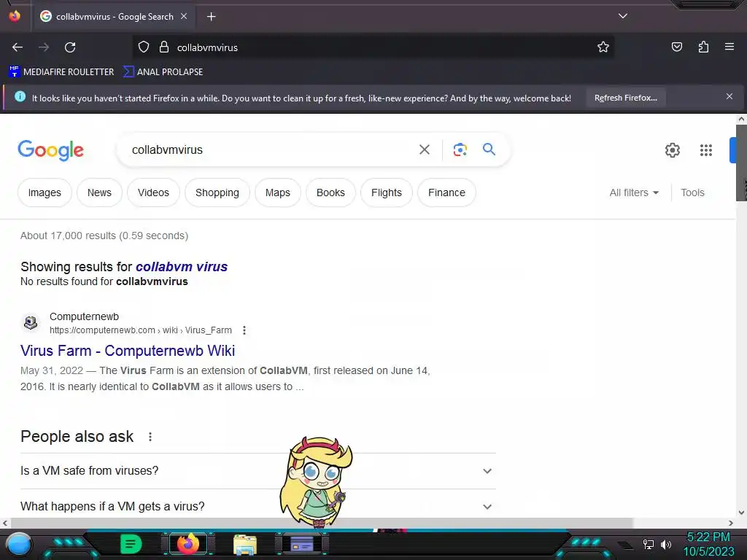Image resolution: width=747 pixels, height=560 pixels.
Task: Click the Computernewb breadcrumb URL text
Action: tap(141, 330)
